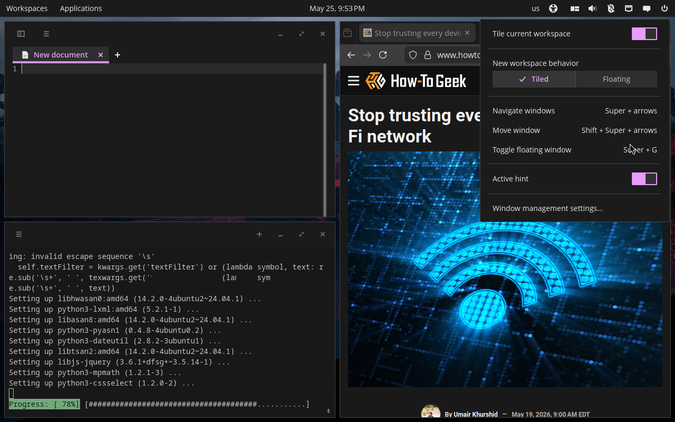Add a new document tab with plus
Image resolution: width=675 pixels, height=422 pixels.
coord(118,55)
